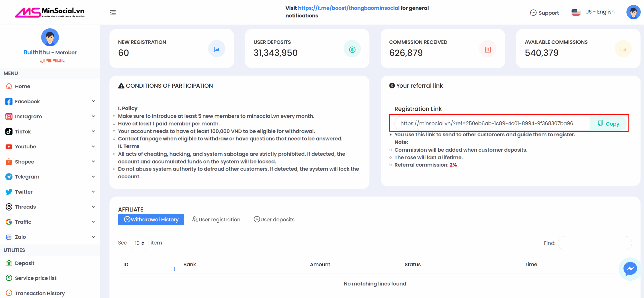Image resolution: width=644 pixels, height=298 pixels.
Task: Click the Time column header
Action: pyautogui.click(x=531, y=264)
